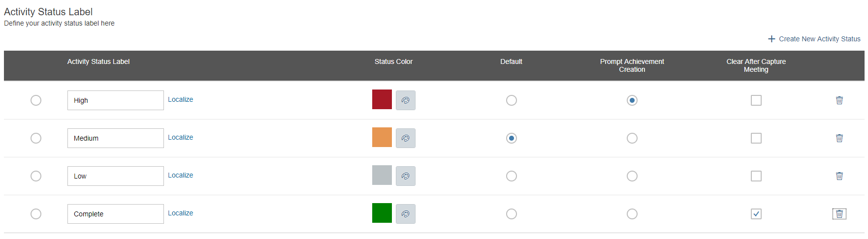The image size is (868, 239).
Task: Uncheck Clear After Capture Meeting for Complete
Action: click(x=756, y=214)
